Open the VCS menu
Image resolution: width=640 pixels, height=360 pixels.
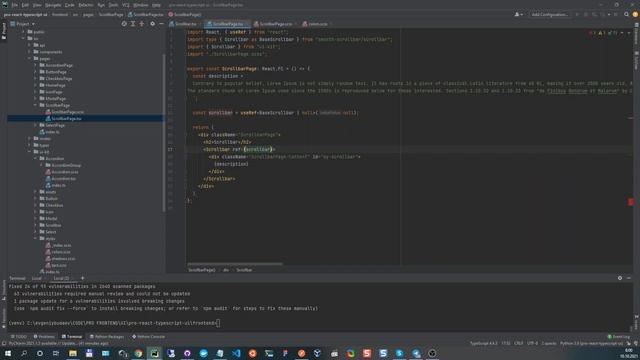coord(126,5)
